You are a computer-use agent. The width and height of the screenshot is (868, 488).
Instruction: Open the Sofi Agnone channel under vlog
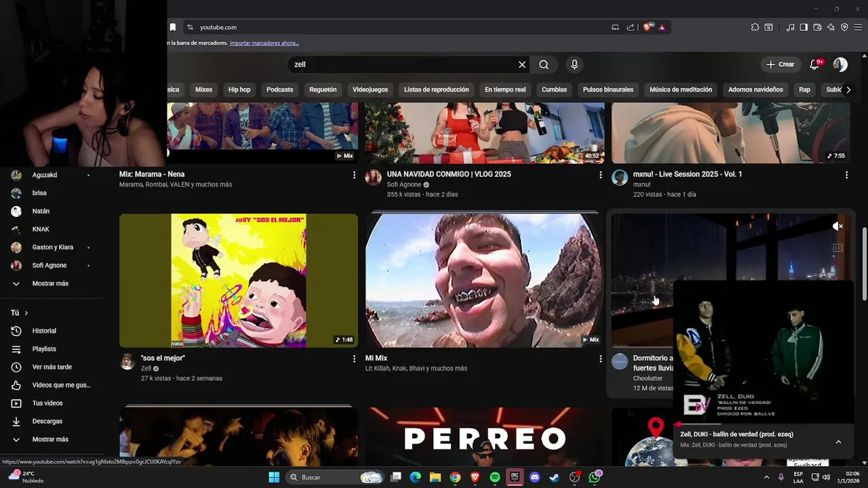[403, 184]
